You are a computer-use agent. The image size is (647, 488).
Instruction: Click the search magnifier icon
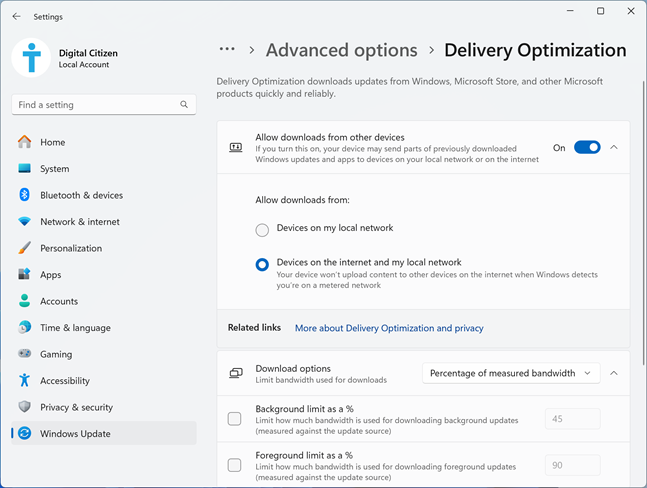[184, 105]
